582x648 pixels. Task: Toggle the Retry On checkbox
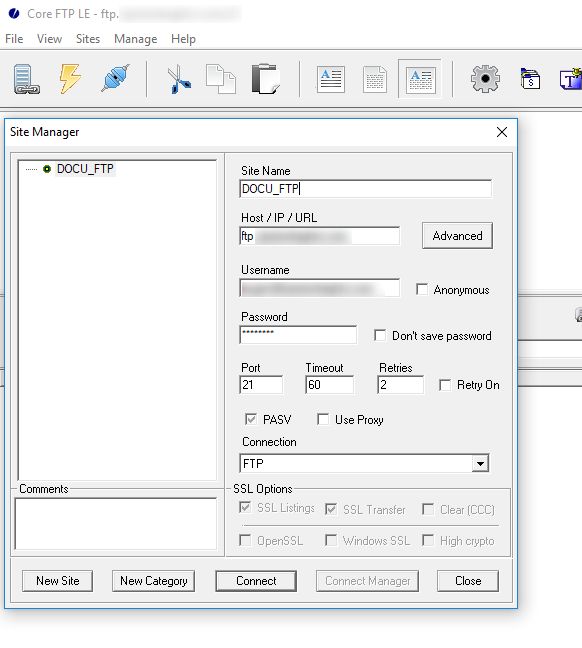[x=445, y=385]
